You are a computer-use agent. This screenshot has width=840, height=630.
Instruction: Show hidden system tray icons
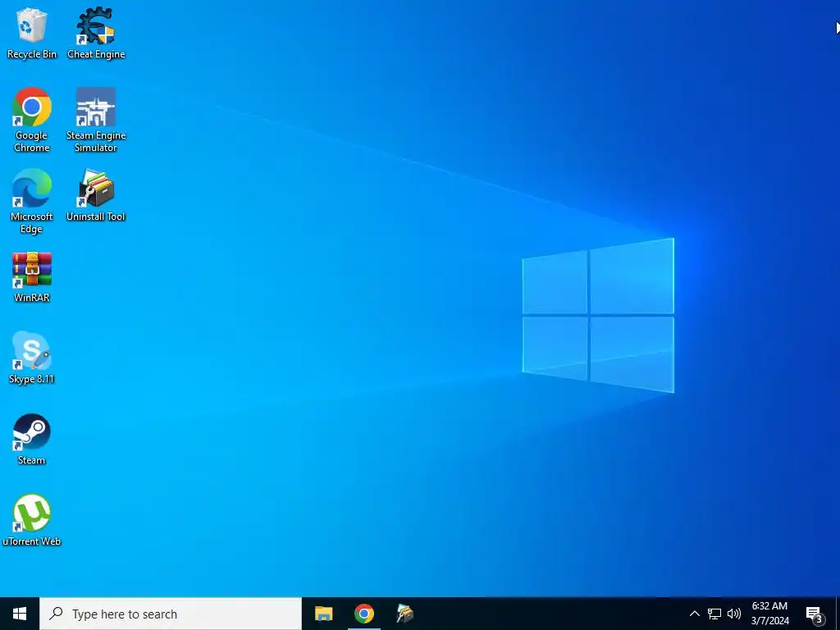pyautogui.click(x=694, y=614)
